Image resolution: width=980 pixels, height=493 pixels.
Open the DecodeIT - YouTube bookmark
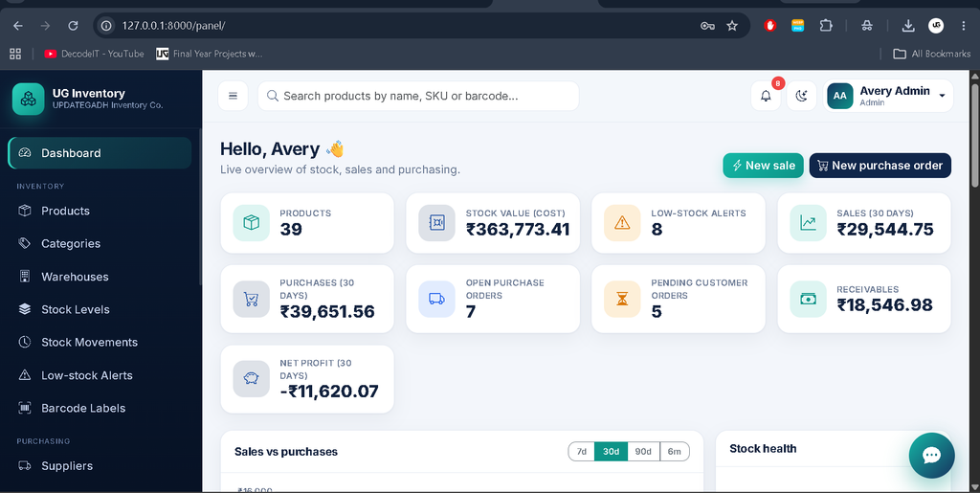pos(94,54)
